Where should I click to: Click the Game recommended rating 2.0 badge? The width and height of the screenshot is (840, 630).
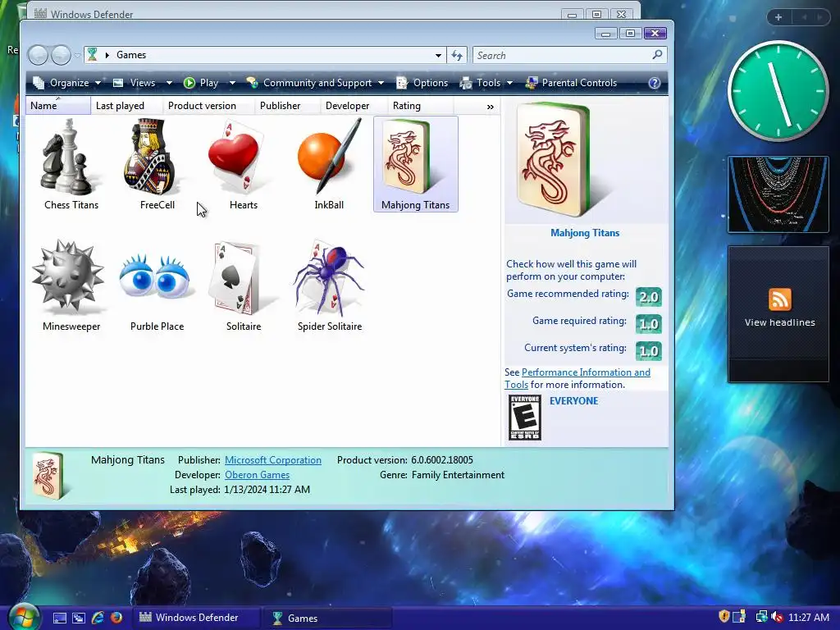click(x=649, y=297)
